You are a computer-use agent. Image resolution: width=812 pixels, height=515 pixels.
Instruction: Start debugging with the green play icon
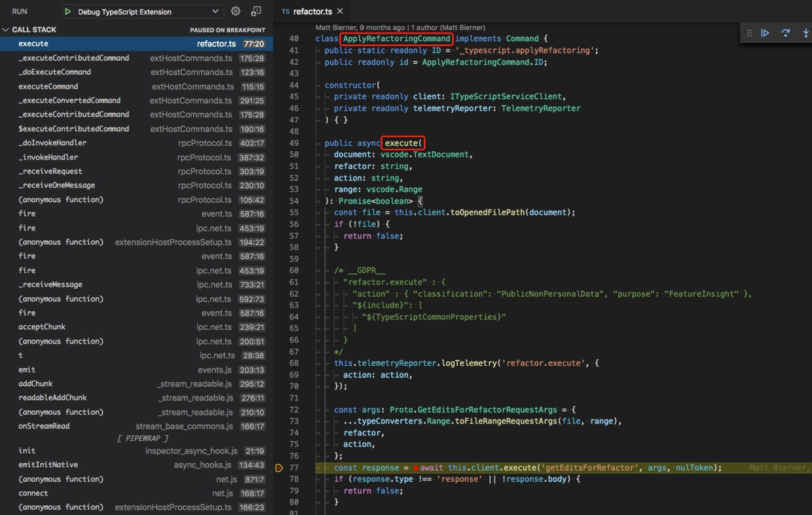pyautogui.click(x=67, y=11)
